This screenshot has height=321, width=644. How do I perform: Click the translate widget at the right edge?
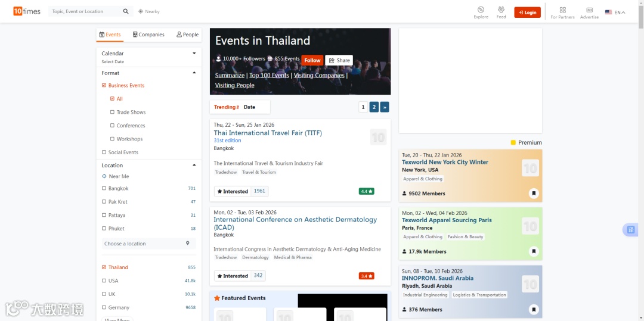(631, 229)
